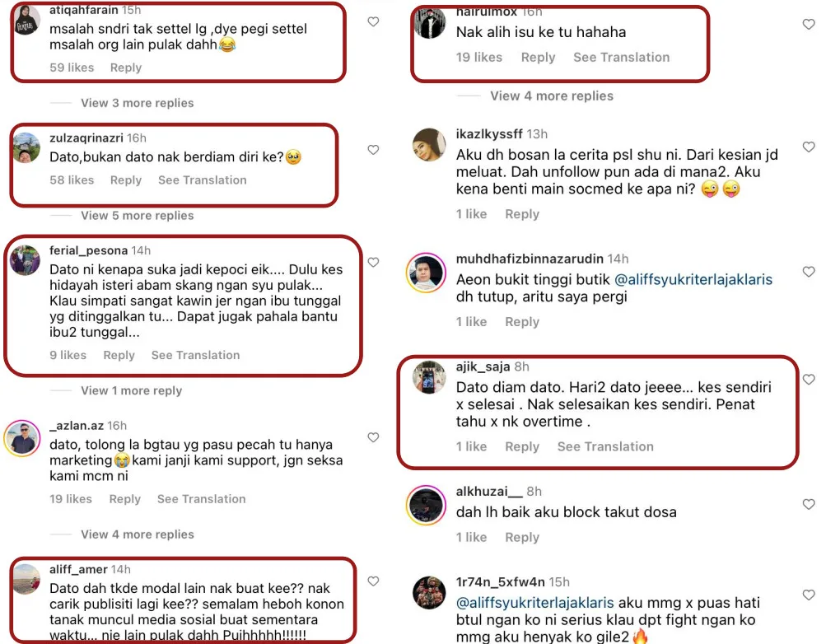The image size is (840, 644).
Task: Open ikazlkyssff's profile picture
Action: point(429,146)
